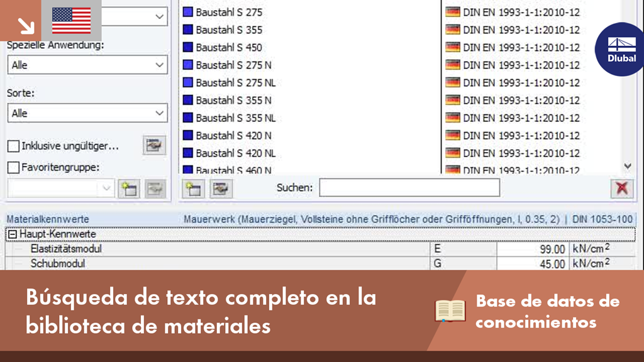Click German flag in Baustahl S 355 N row
Viewport: 644px width, 362px height.
(x=453, y=100)
